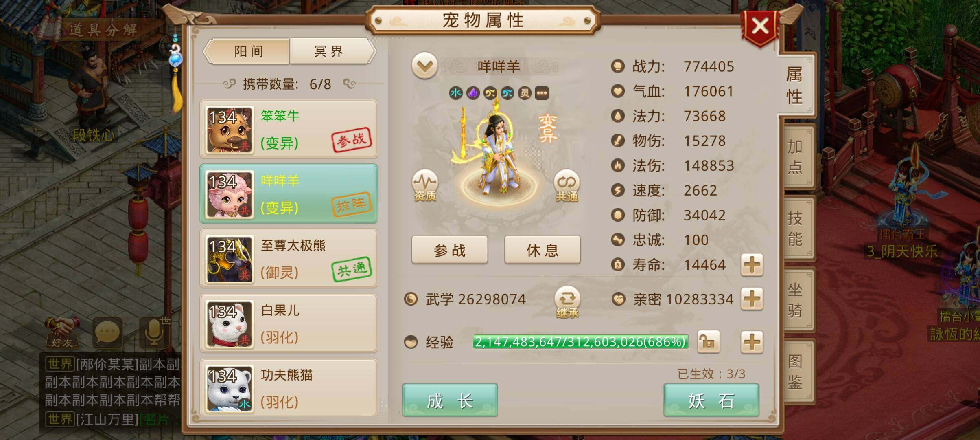Image resolution: width=980 pixels, height=440 pixels.
Task: Switch to 冥界 pet list
Action: pyautogui.click(x=329, y=51)
